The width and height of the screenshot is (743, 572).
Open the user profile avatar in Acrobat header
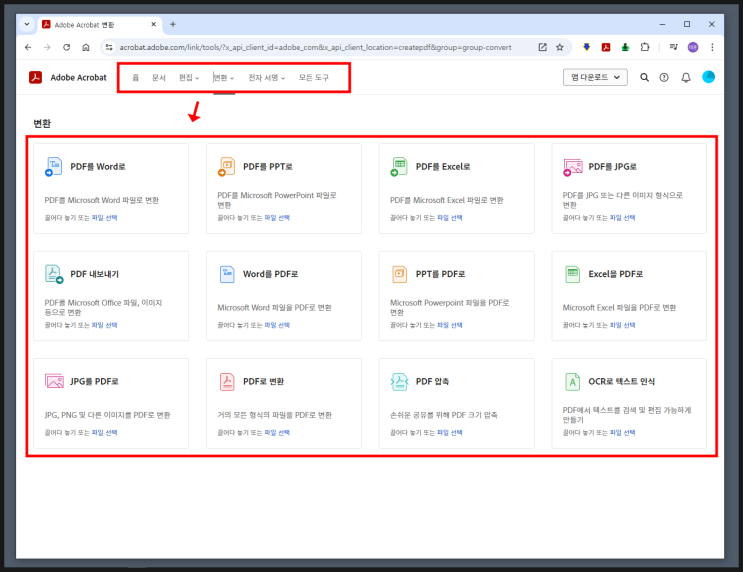[708, 77]
